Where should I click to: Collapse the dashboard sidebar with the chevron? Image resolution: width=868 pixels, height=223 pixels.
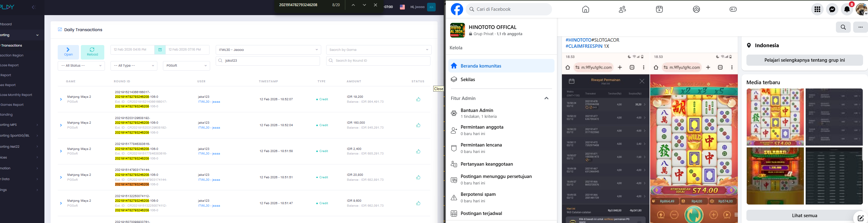(33, 7)
